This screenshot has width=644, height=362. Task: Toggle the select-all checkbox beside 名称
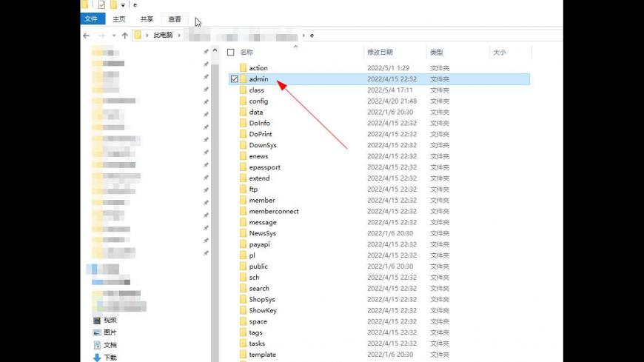click(231, 53)
